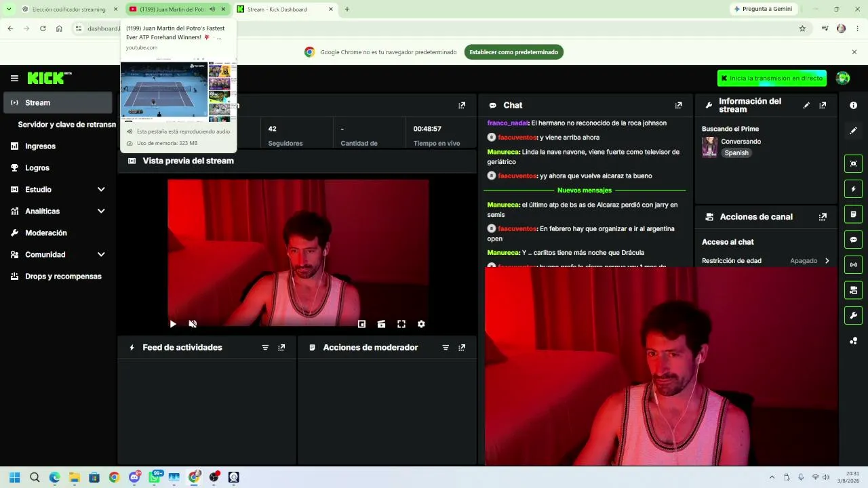
Task: Open WhatsApp from the taskbar
Action: tap(154, 477)
